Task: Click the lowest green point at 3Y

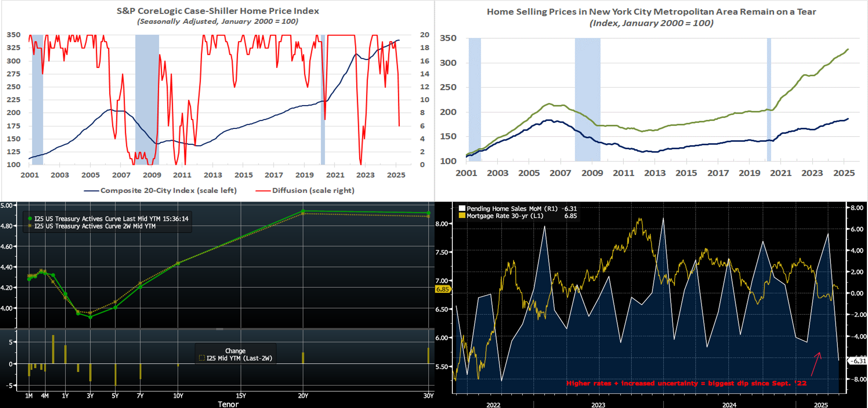Action: tap(90, 317)
